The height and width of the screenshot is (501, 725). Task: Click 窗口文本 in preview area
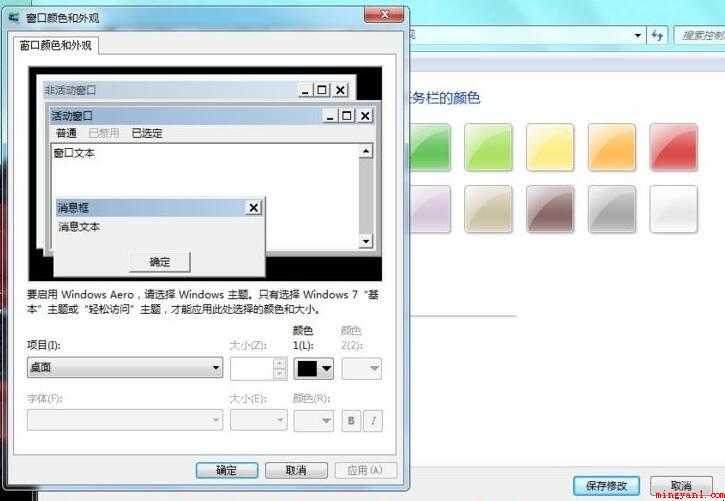pyautogui.click(x=75, y=153)
